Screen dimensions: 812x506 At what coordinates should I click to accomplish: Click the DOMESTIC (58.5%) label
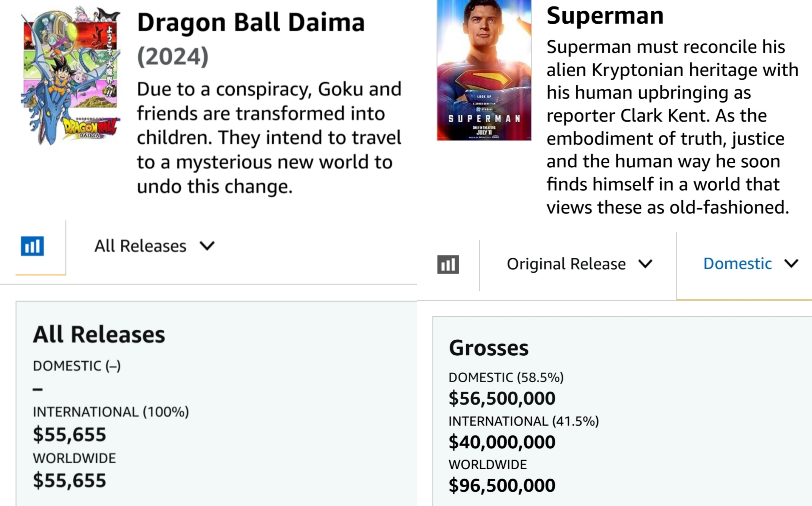pos(506,377)
